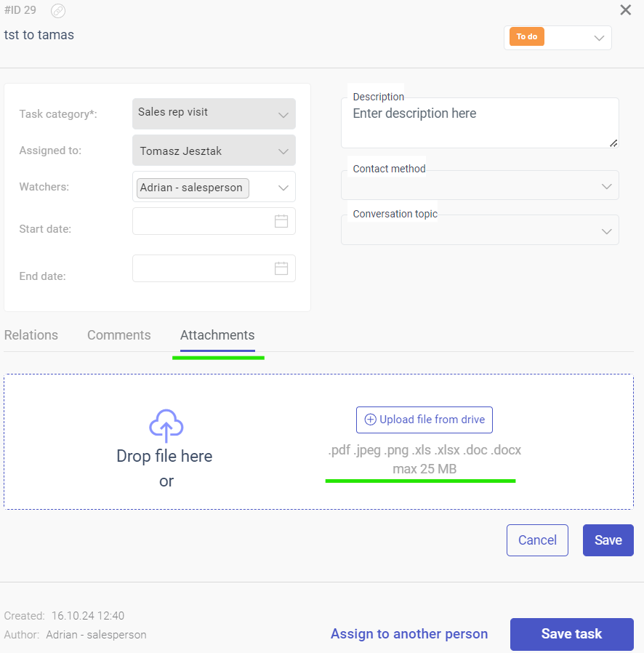Switch to the Relations tab
The height and width of the screenshot is (653, 644).
point(31,335)
